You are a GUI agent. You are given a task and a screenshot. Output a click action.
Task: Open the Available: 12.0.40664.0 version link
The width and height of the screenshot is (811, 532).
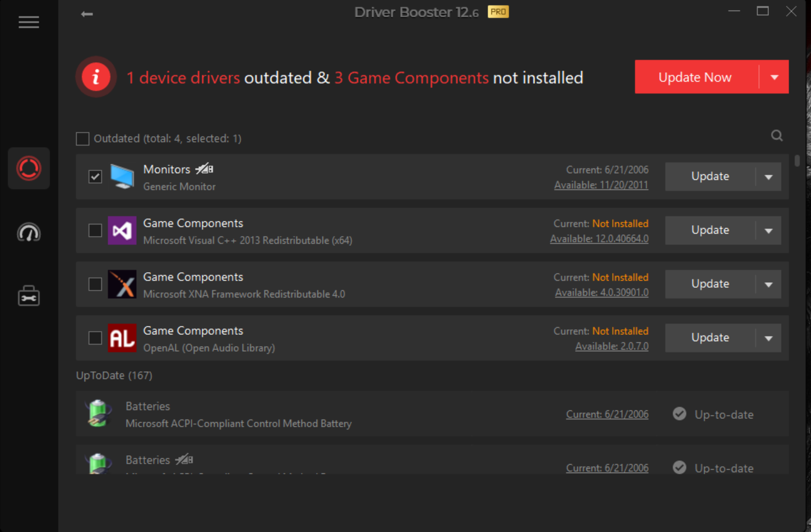(599, 239)
